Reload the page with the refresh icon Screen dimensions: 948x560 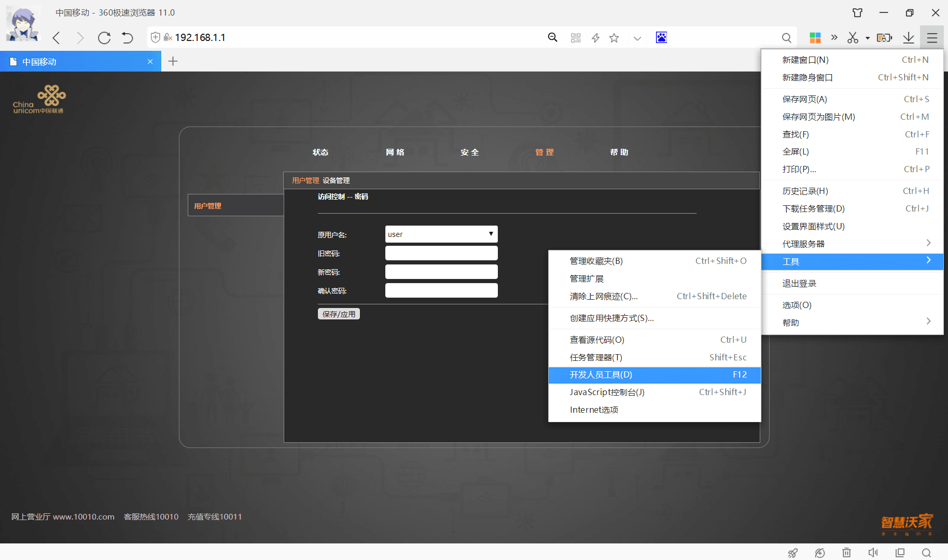point(104,38)
